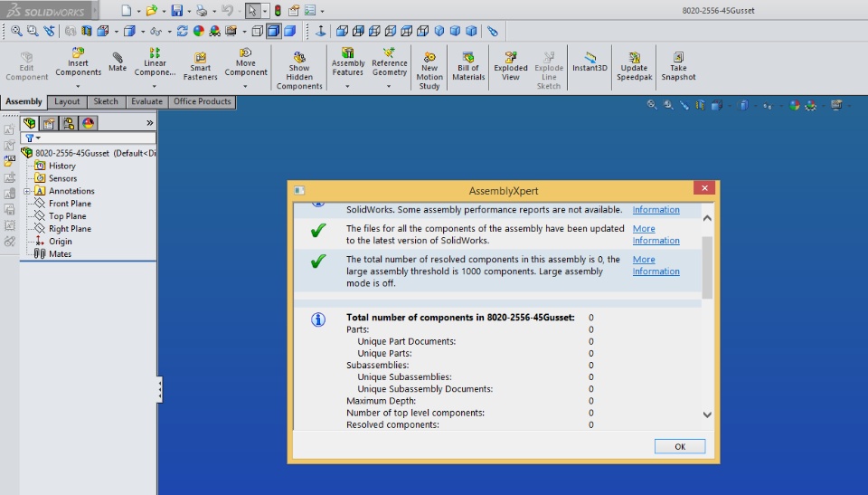The image size is (868, 495).
Task: Open the dropdown arrow beside the Save icon
Action: click(189, 11)
